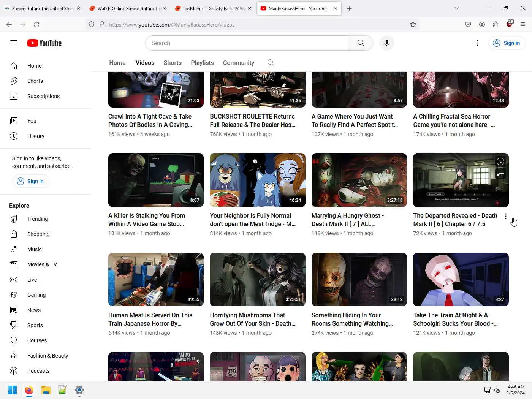The width and height of the screenshot is (532, 399).
Task: Open Firefox extensions puzzle icon
Action: click(x=496, y=25)
